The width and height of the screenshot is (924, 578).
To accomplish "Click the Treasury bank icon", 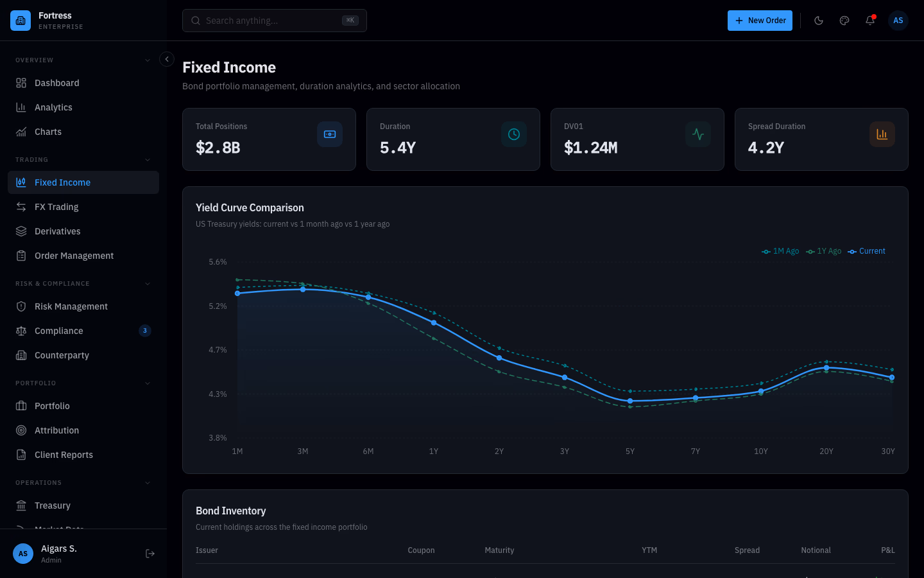I will tap(21, 505).
